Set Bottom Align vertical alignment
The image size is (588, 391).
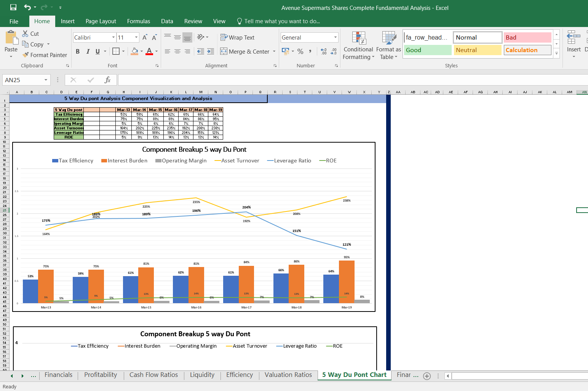[x=187, y=37]
